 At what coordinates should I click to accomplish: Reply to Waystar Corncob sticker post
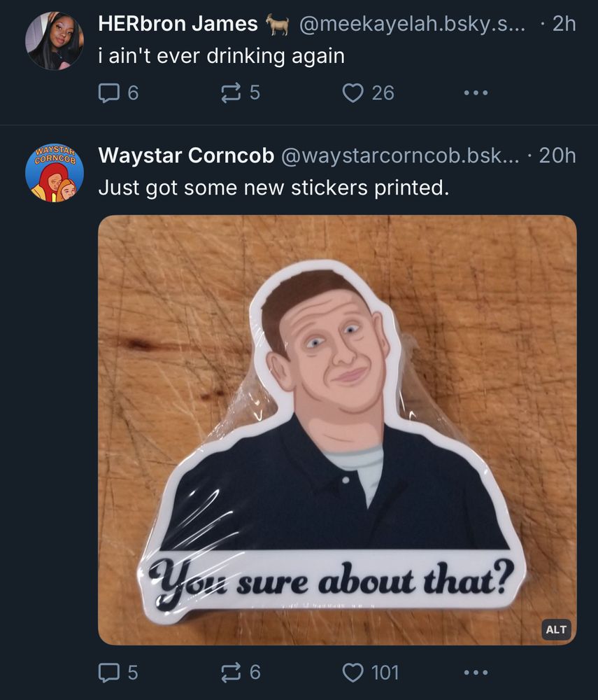pos(118,672)
